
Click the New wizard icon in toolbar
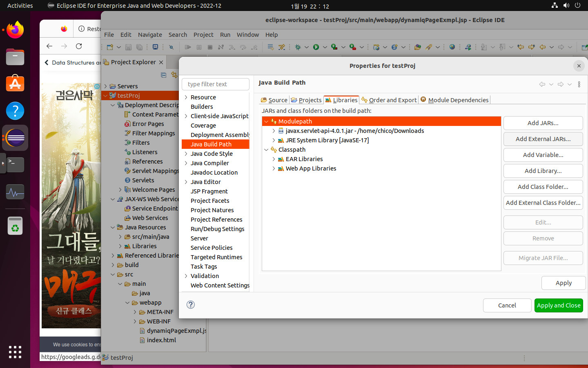click(110, 47)
